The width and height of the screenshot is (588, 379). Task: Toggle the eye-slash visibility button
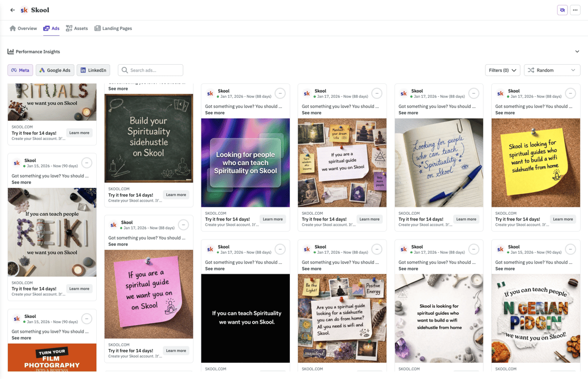[562, 10]
